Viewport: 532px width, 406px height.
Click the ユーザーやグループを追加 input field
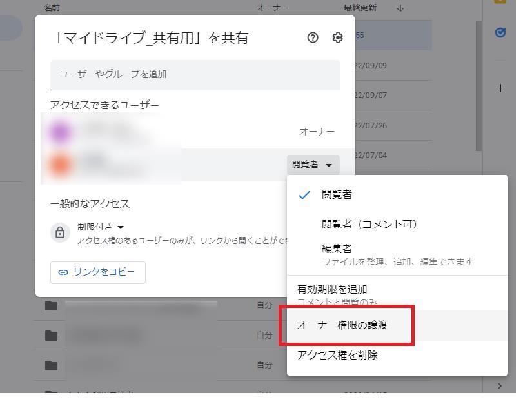point(195,74)
